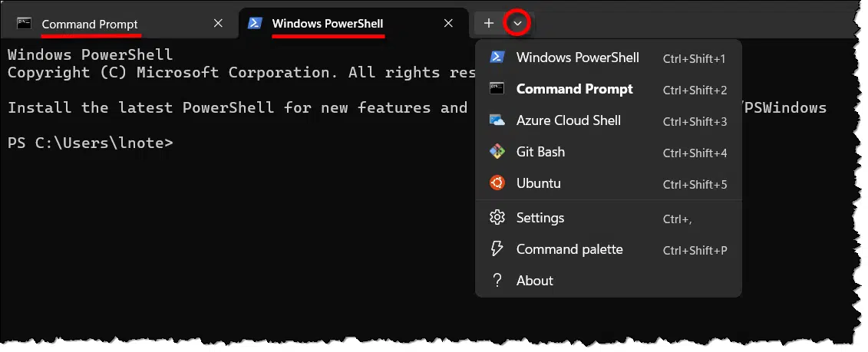Click the Command Prompt icon in the menu
This screenshot has height=352, width=868.
pos(497,89)
